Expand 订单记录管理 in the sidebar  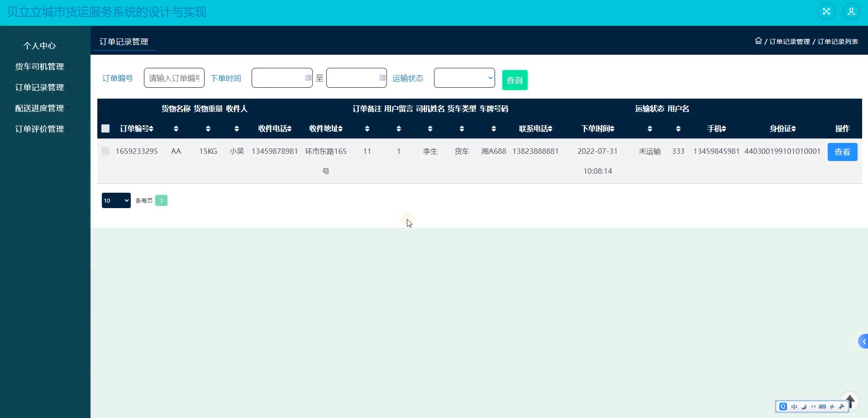click(x=39, y=87)
